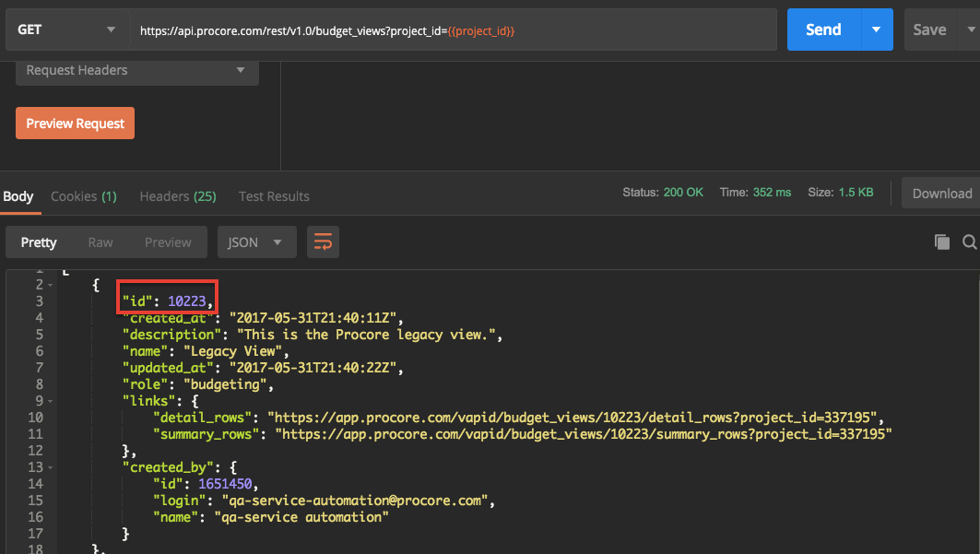
Task: Click the updated_at timestamp value
Action: [313, 368]
